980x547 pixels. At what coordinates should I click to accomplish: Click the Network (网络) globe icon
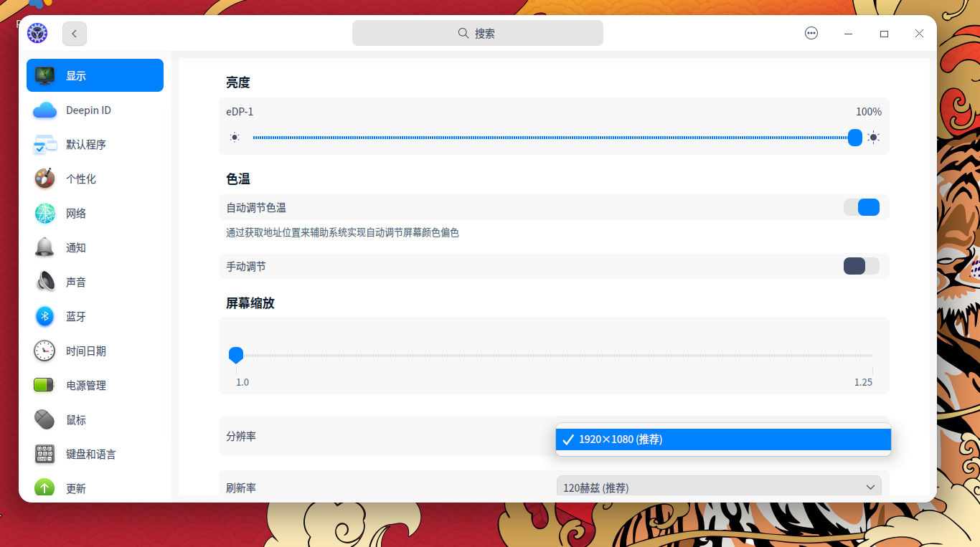pyautogui.click(x=44, y=213)
